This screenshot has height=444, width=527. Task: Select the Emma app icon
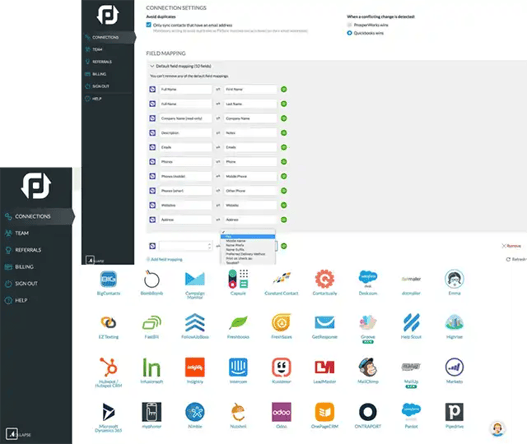(454, 279)
